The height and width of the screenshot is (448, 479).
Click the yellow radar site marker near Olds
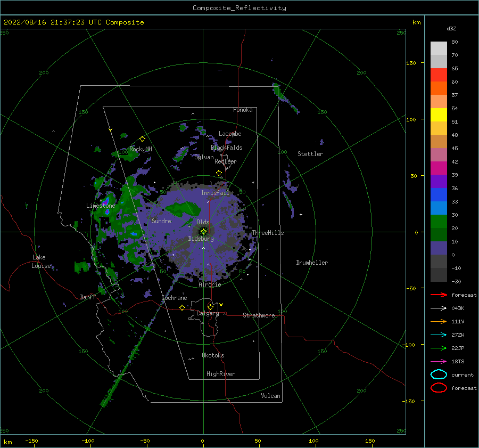coord(203,232)
